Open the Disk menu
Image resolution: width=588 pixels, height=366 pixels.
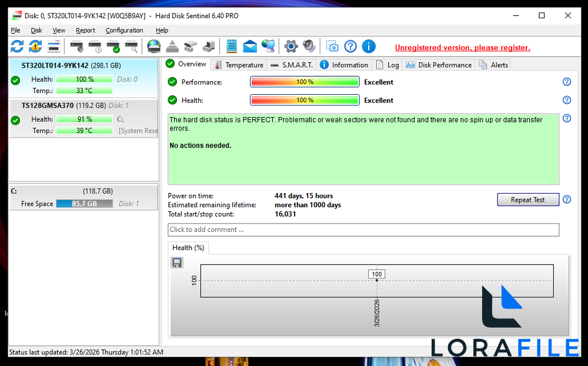(x=36, y=30)
